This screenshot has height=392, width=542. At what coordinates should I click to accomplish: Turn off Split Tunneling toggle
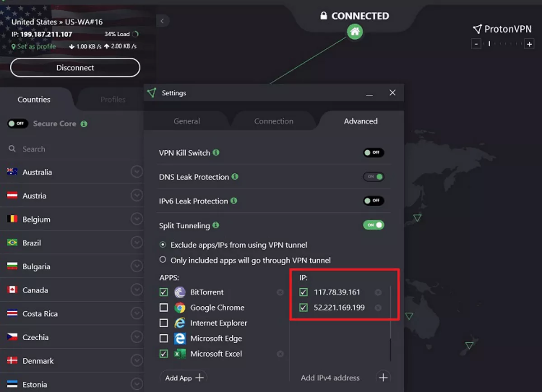374,225
